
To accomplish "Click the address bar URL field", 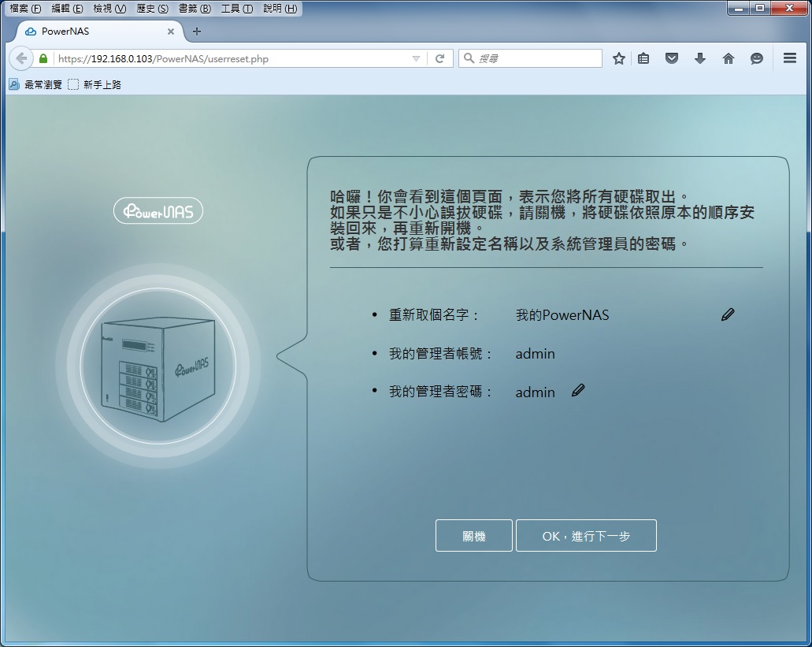I will 233,58.
